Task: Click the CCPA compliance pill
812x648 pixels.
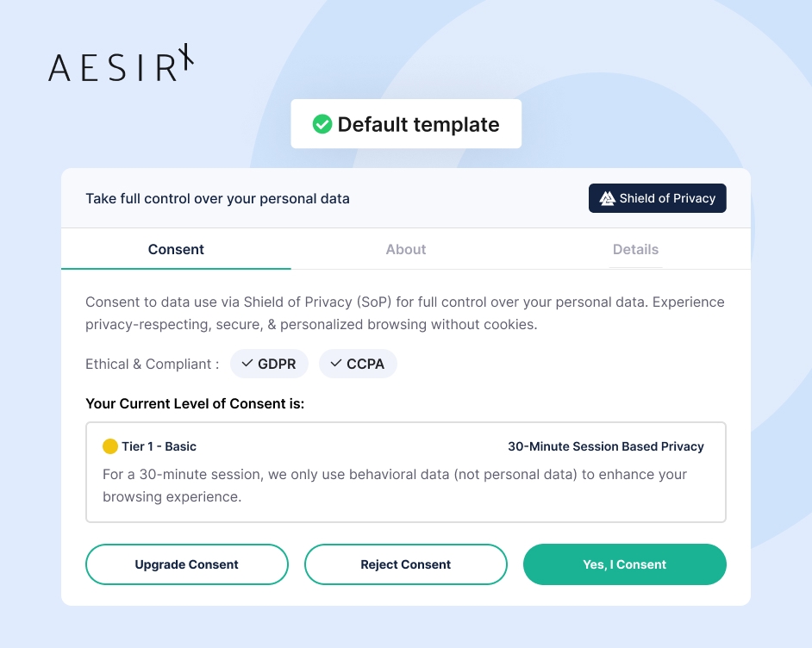Action: pos(358,364)
